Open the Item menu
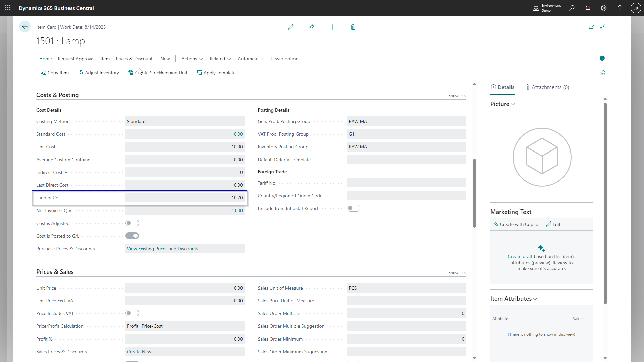Screen dimensions: 644x362 (105, 59)
